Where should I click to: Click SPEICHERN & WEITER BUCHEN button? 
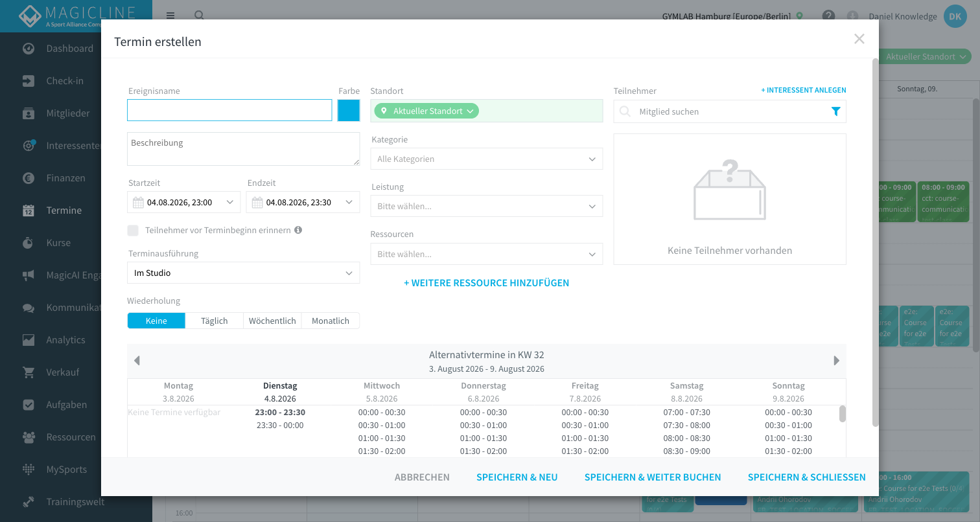653,477
